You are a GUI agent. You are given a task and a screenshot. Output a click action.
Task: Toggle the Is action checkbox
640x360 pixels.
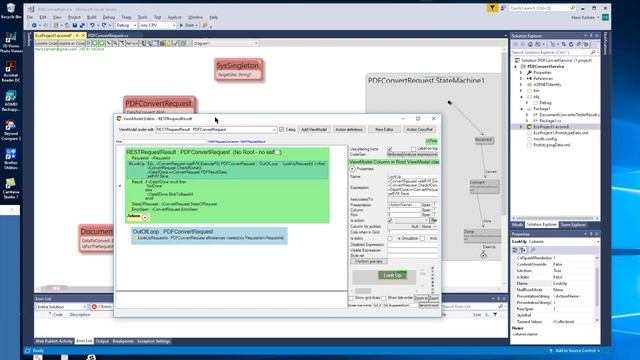pos(390,220)
